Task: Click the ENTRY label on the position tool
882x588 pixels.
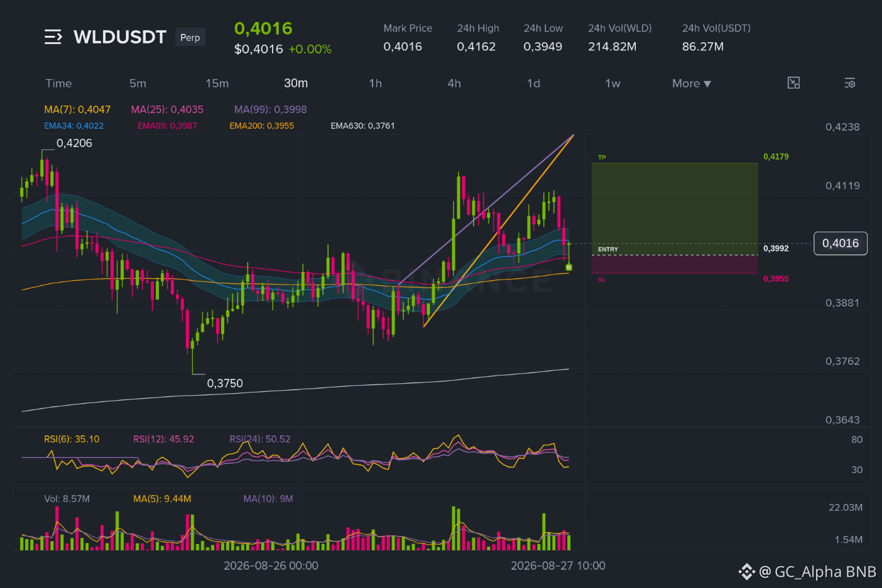Action: point(608,249)
